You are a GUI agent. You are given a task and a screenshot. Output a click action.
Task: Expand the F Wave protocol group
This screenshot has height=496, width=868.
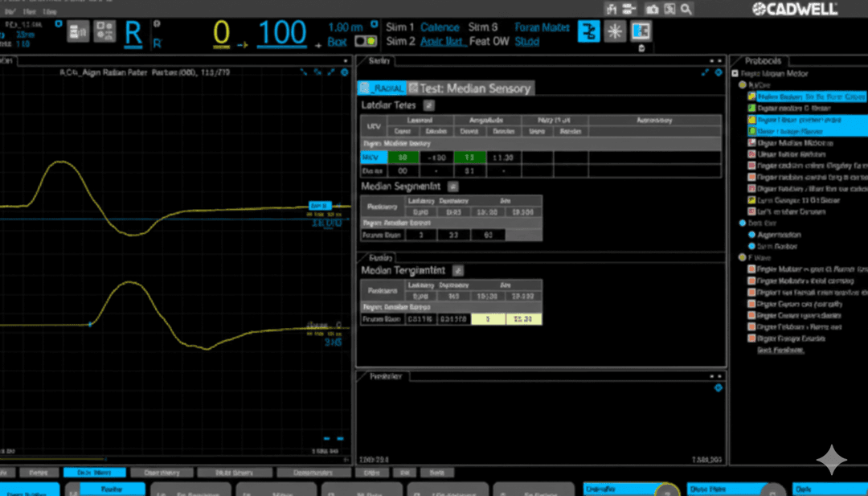coord(743,257)
